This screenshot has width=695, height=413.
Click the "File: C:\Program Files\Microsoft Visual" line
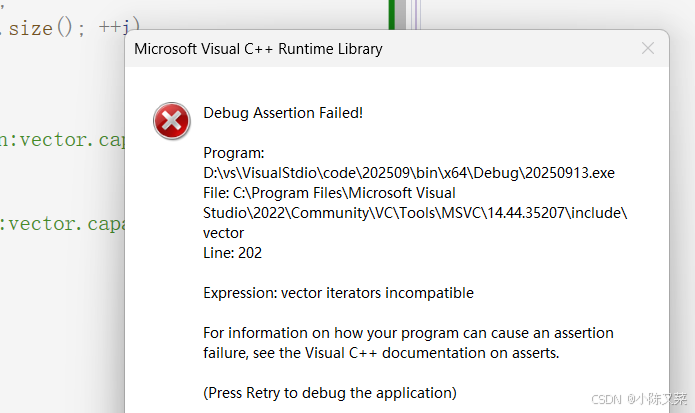point(329,193)
